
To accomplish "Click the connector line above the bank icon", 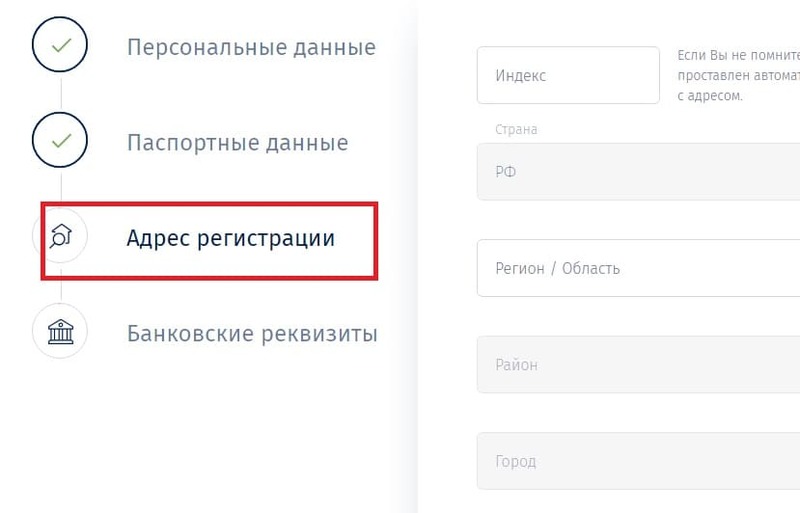I will [60, 292].
